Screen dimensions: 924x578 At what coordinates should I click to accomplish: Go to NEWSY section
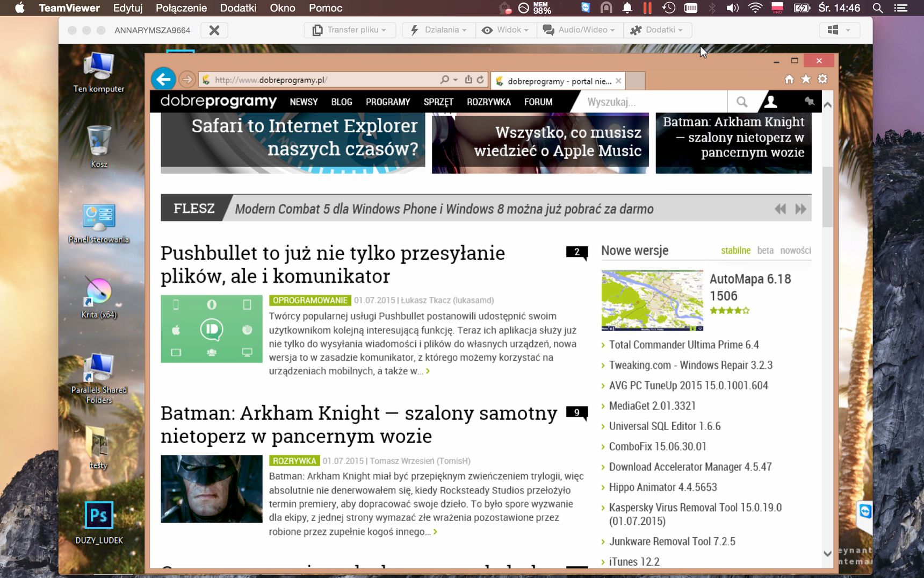[x=304, y=102]
